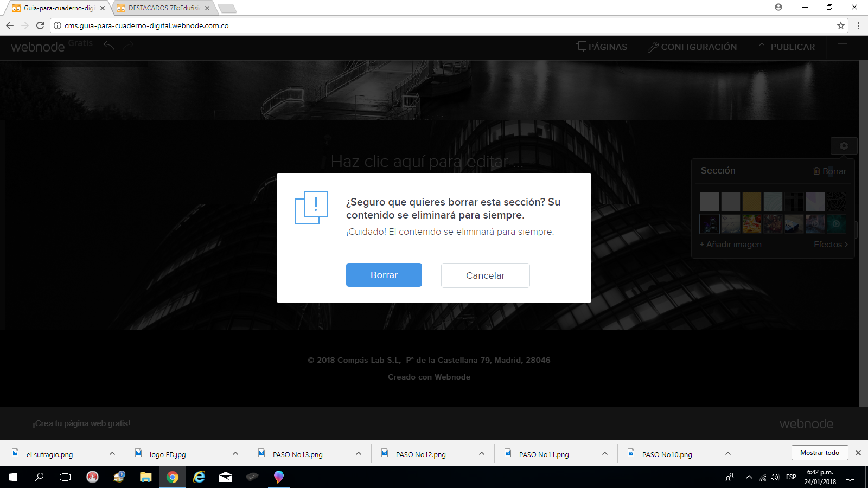Open the Action Center notifications icon
868x488 pixels.
[x=850, y=477]
